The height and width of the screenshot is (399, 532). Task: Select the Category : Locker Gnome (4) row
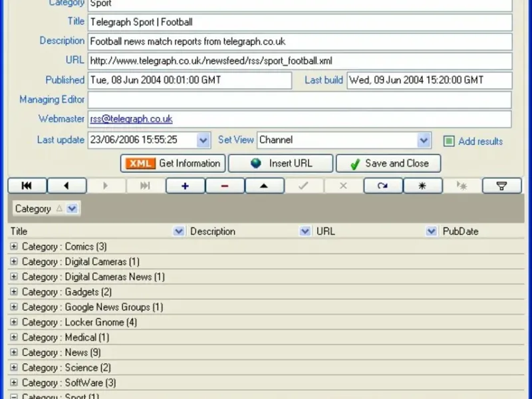click(266, 322)
